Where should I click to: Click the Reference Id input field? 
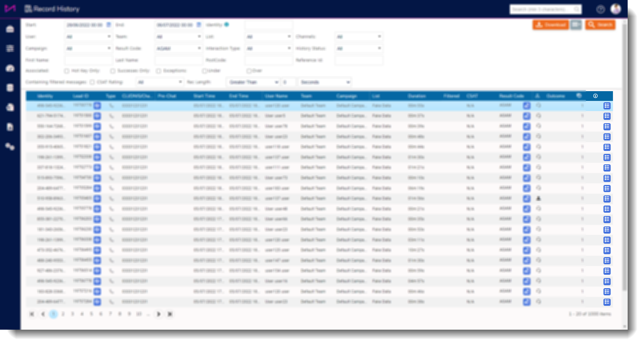pos(359,60)
